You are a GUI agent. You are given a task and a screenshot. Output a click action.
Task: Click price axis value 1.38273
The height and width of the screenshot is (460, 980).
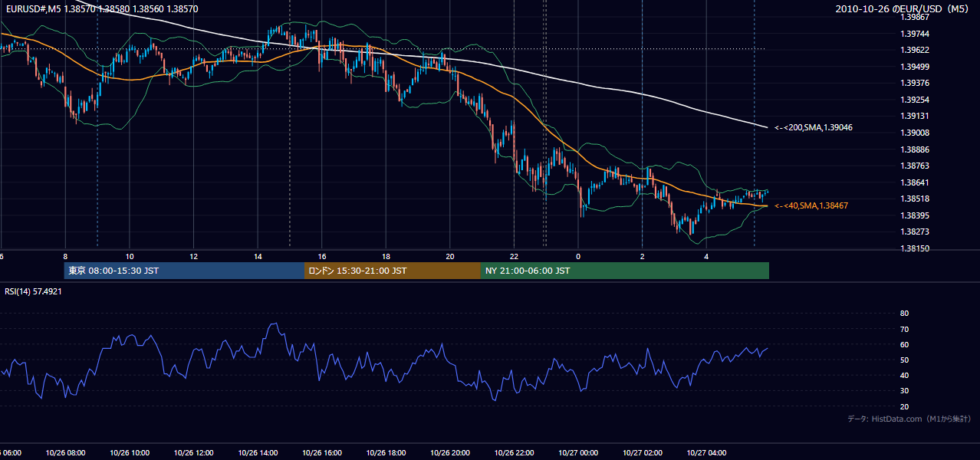click(x=914, y=232)
